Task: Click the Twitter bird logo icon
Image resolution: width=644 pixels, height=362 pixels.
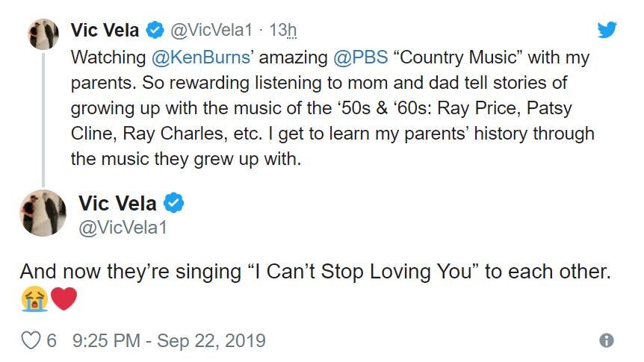Action: (608, 30)
